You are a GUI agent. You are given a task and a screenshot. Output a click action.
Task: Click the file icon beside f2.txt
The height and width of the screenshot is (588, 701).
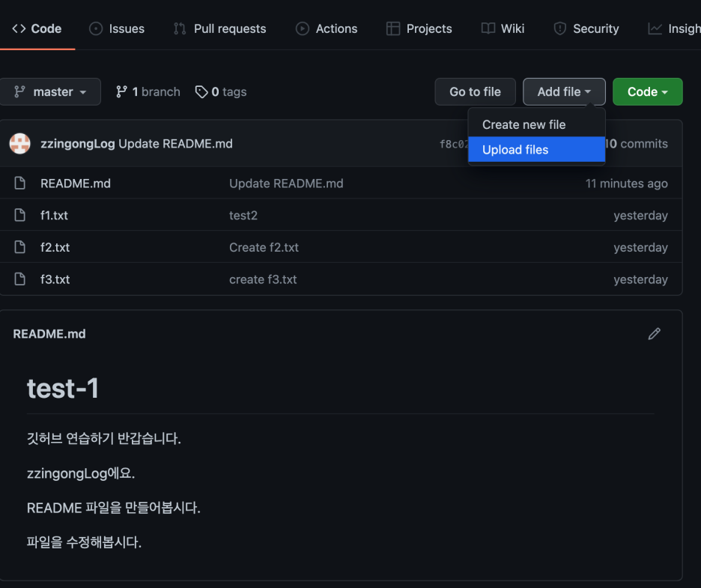tap(19, 247)
